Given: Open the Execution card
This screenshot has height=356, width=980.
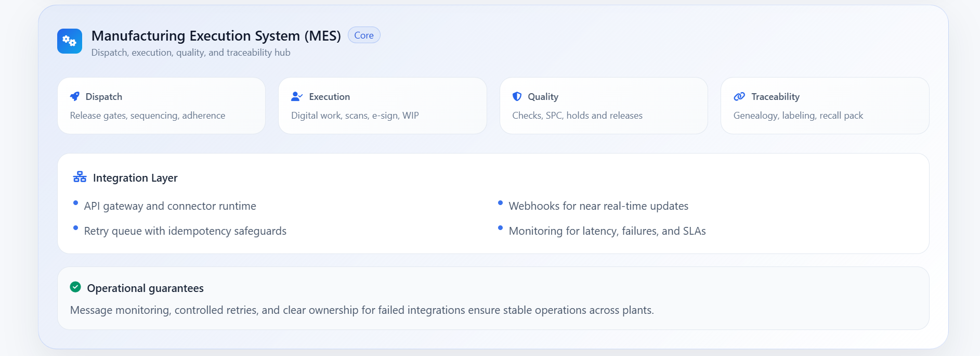Looking at the screenshot, I should [382, 106].
